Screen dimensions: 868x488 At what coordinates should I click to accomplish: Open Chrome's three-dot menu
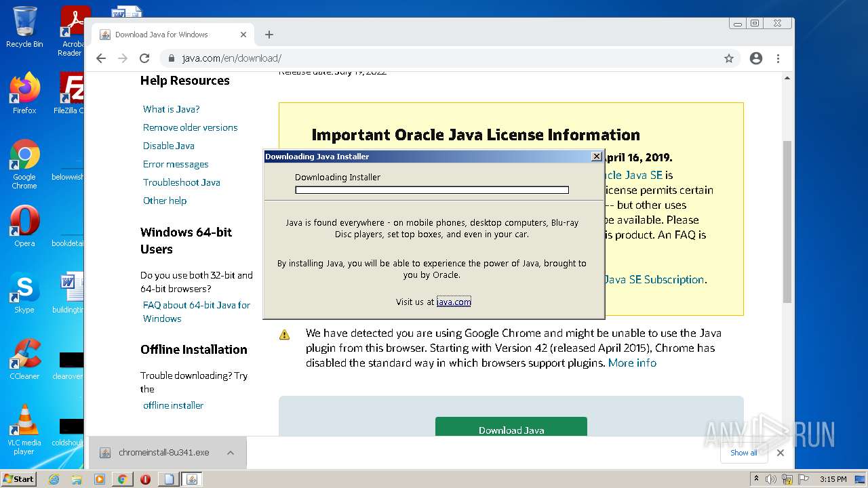click(x=778, y=58)
